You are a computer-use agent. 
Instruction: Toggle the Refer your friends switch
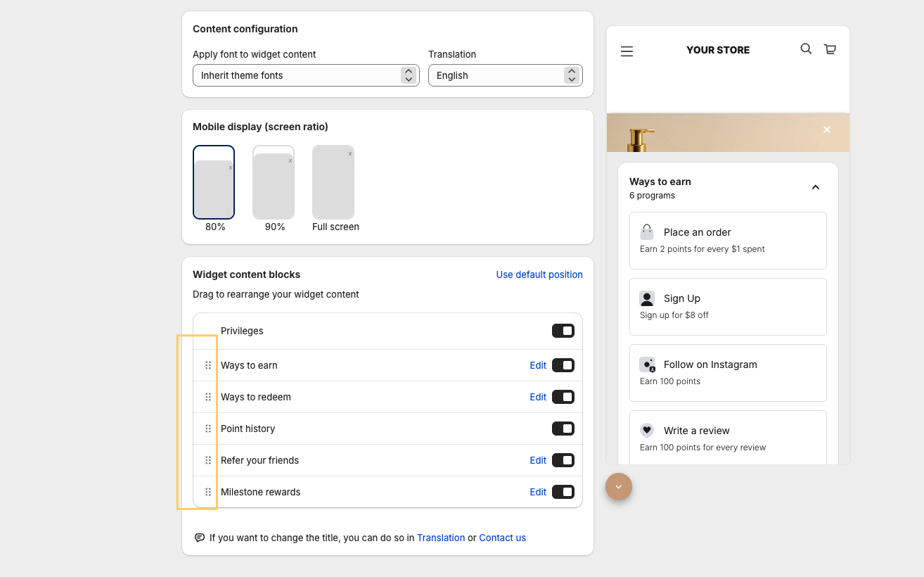click(x=563, y=460)
